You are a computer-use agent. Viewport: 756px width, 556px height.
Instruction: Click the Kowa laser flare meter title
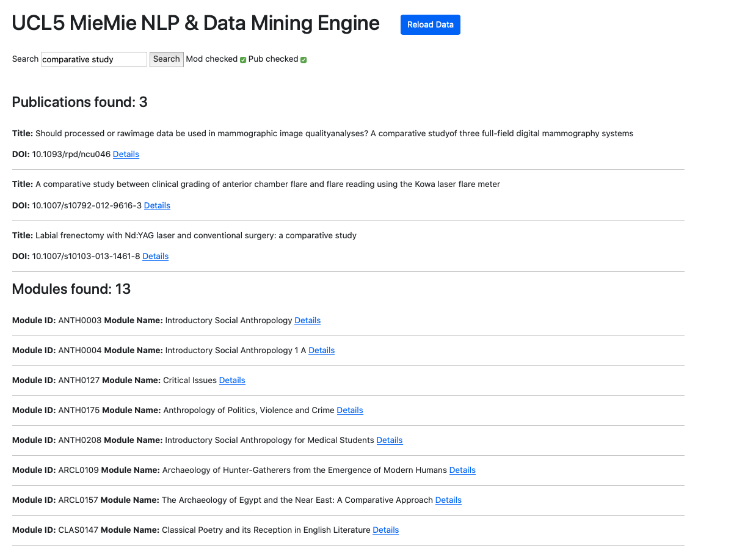coord(267,184)
